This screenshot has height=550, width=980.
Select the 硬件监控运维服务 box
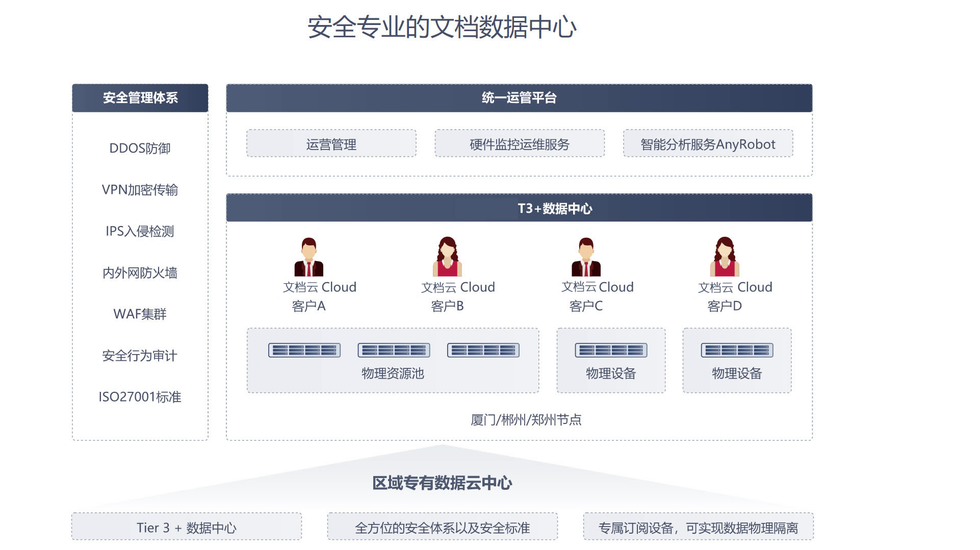[x=520, y=144]
